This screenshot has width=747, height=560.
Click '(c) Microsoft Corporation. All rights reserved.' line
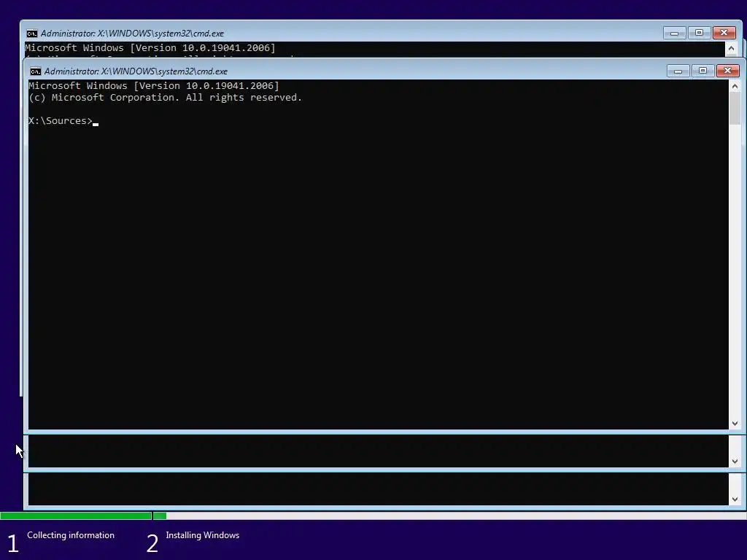(166, 98)
